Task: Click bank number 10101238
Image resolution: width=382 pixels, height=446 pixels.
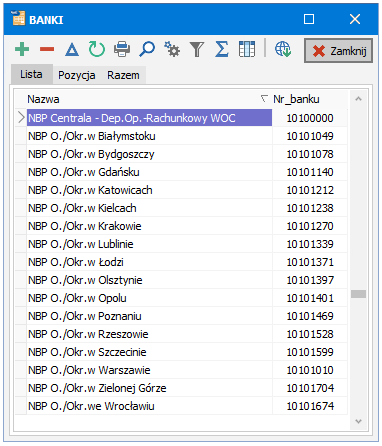Action: tap(310, 208)
